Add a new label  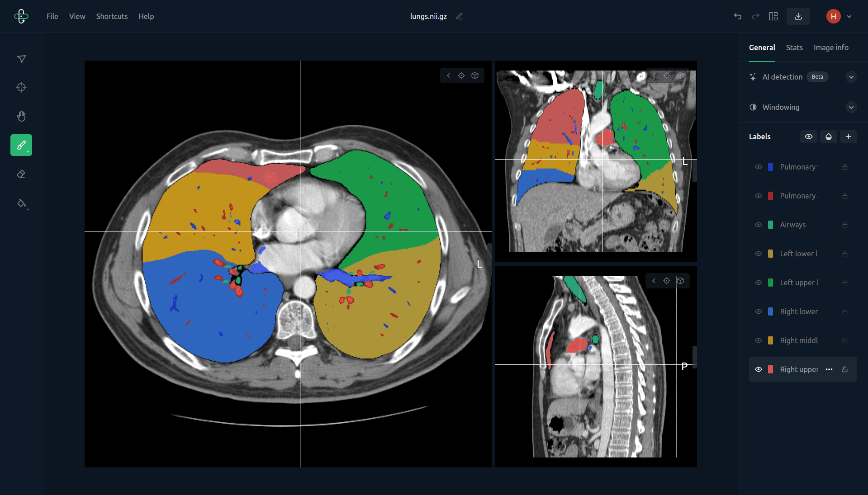[848, 137]
